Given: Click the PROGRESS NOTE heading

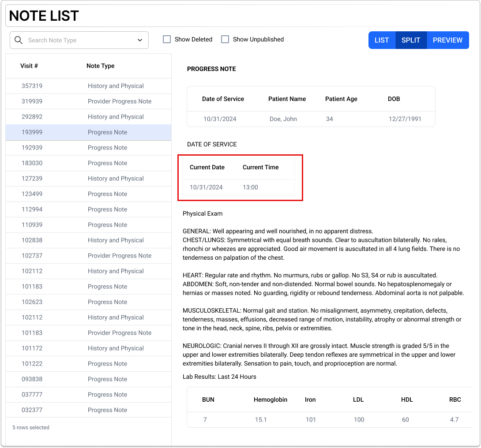Looking at the screenshot, I should coord(211,69).
